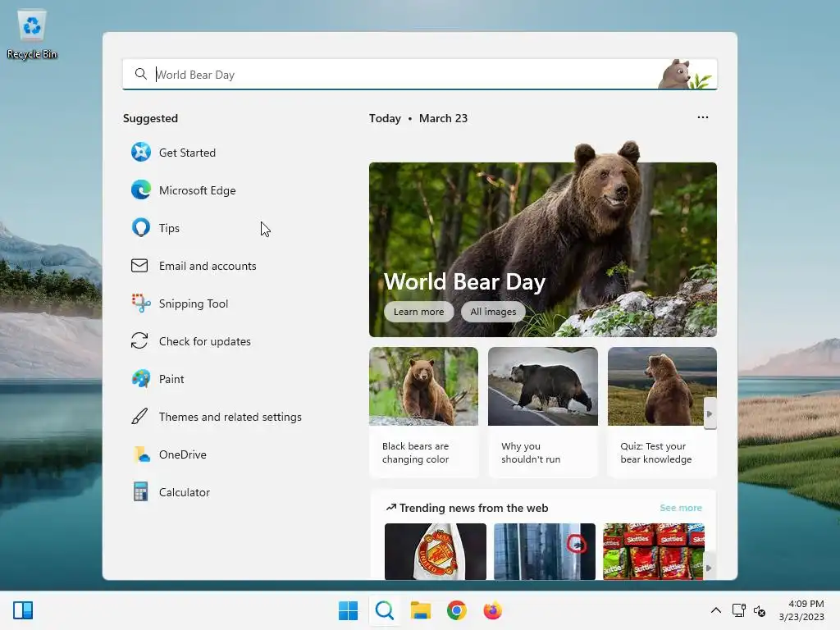Open the building news thumbnail with red circle
The height and width of the screenshot is (630, 840).
click(x=545, y=551)
